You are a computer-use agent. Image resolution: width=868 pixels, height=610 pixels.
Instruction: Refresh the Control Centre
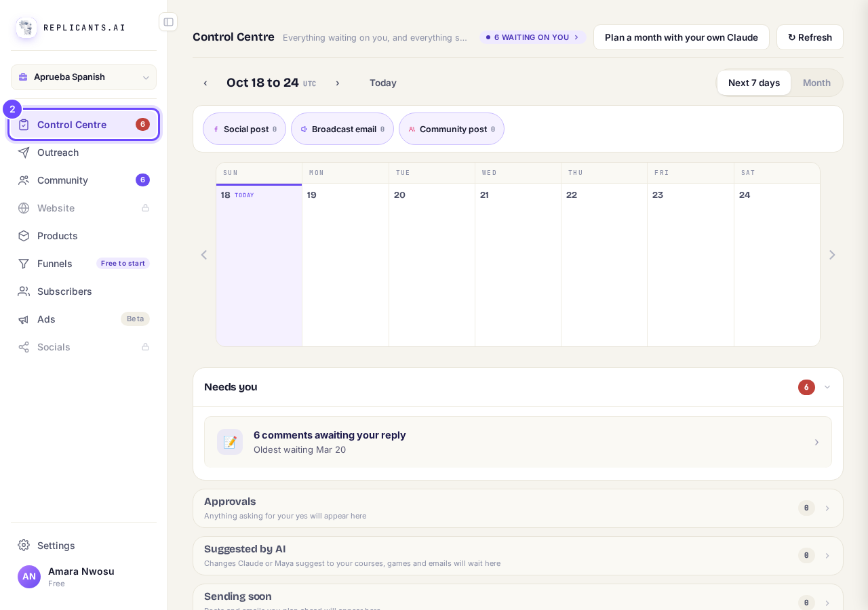tap(810, 37)
